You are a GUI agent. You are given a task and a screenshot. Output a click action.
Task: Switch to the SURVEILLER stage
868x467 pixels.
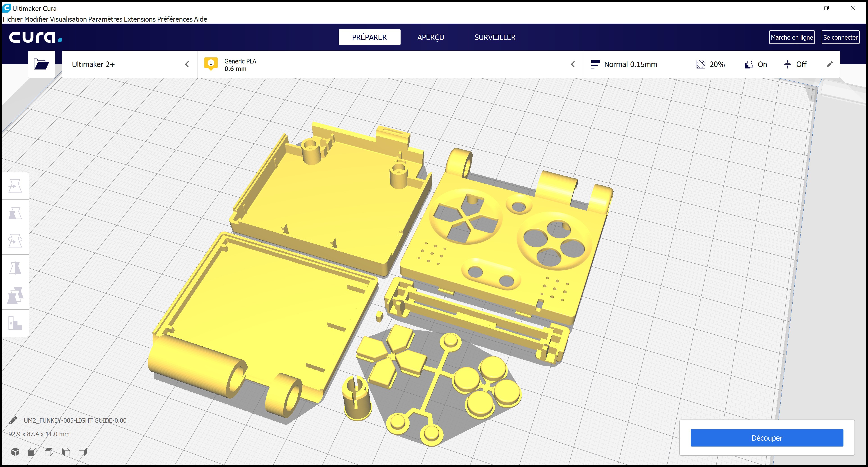(x=495, y=37)
